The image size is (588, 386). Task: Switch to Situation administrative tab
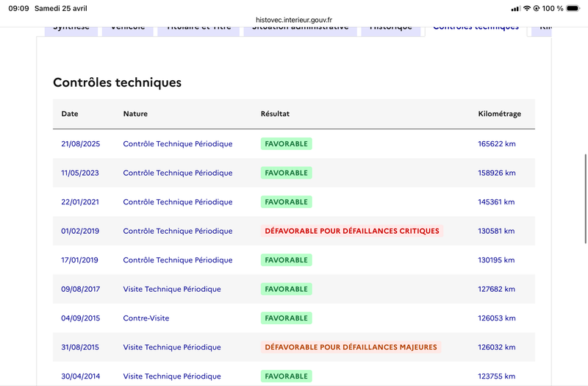pos(301,30)
